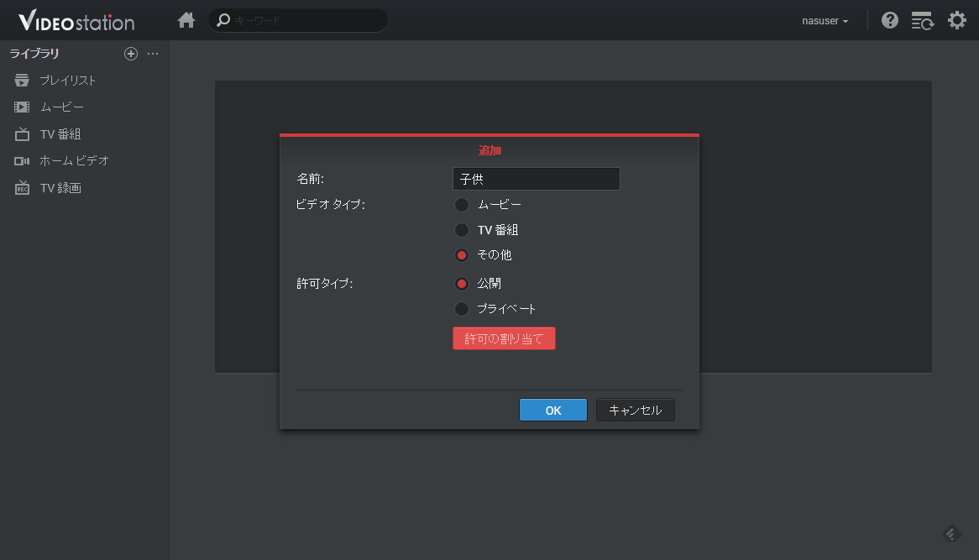The height and width of the screenshot is (560, 979).
Task: Click the キーワード search box
Action: pos(298,21)
